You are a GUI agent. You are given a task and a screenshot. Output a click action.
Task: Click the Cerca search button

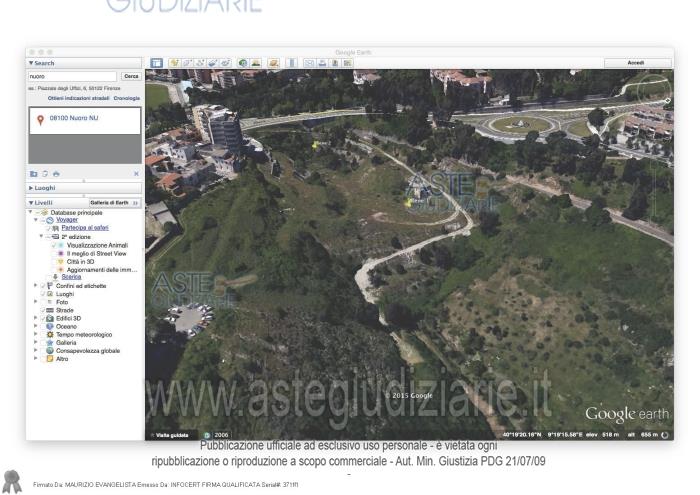130,76
